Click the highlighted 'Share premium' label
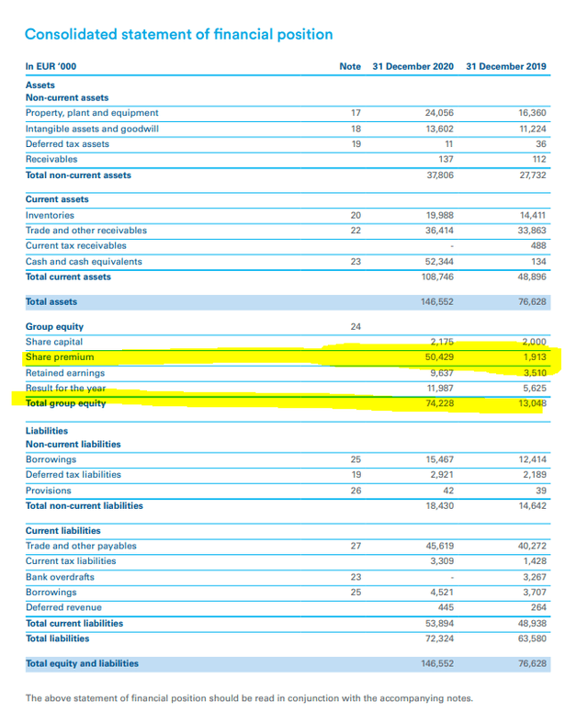This screenshot has width=588, height=712. click(x=60, y=357)
